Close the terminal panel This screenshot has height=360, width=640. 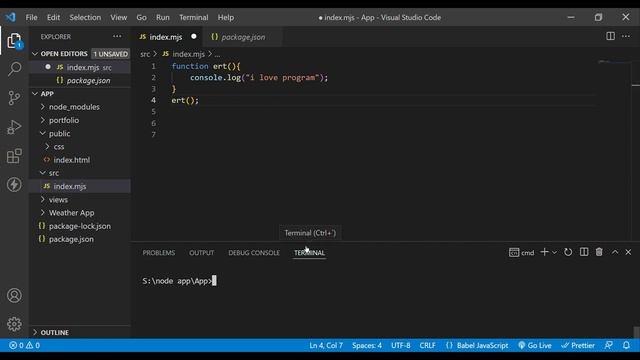coord(628,252)
